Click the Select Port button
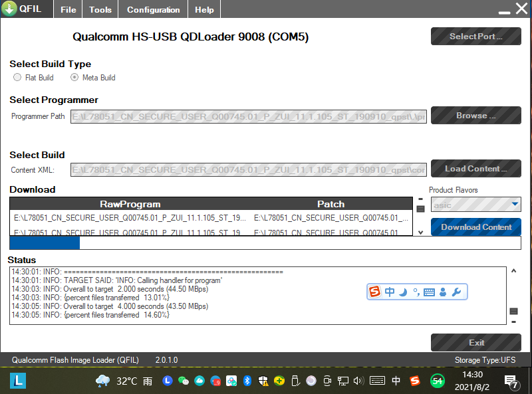The height and width of the screenshot is (394, 532). click(x=475, y=37)
